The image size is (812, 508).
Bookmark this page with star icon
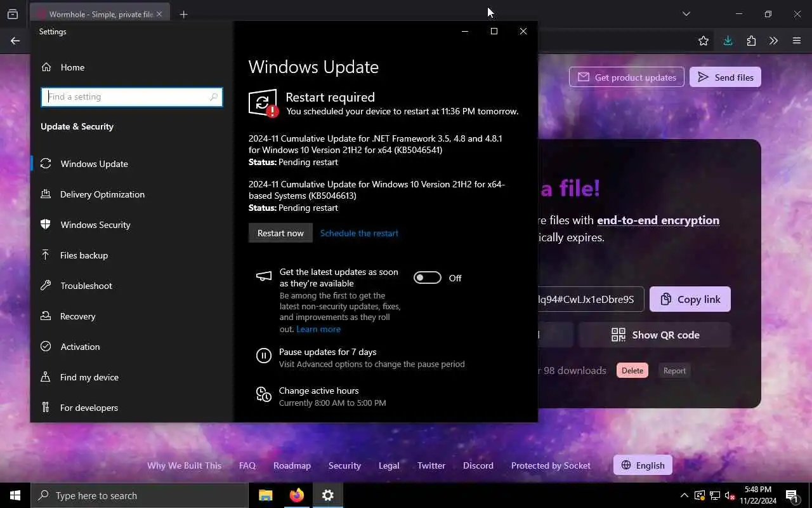click(x=704, y=41)
